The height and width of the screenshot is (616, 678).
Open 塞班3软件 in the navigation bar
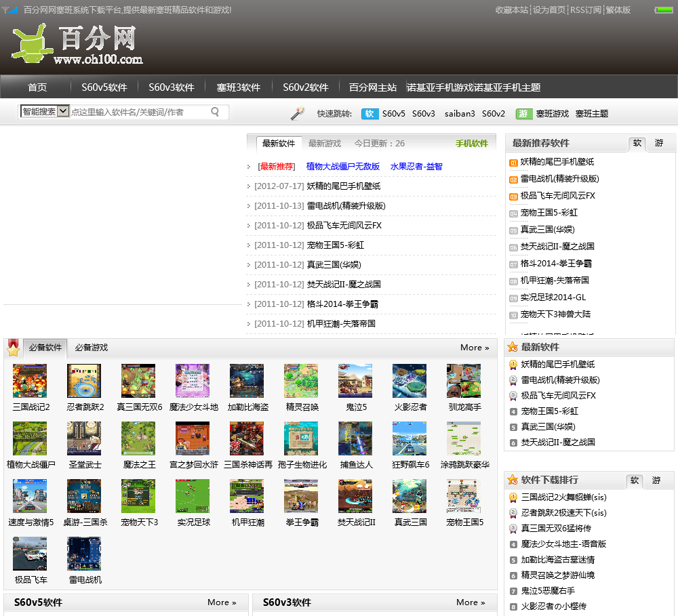[238, 87]
